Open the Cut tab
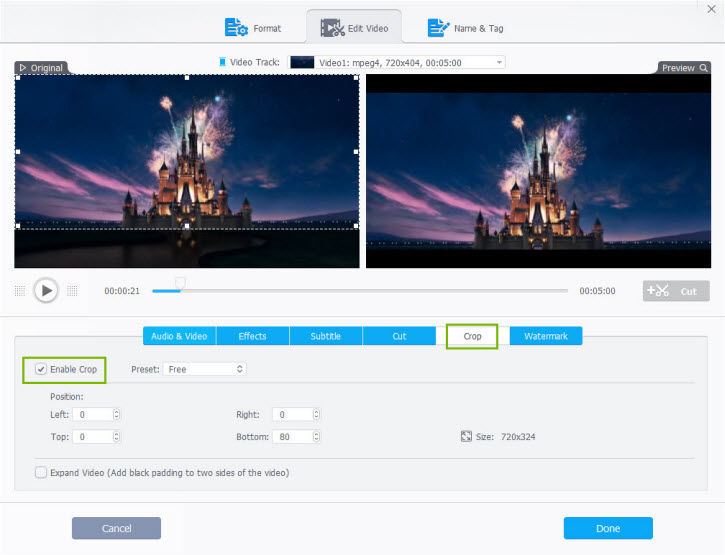 coord(399,336)
